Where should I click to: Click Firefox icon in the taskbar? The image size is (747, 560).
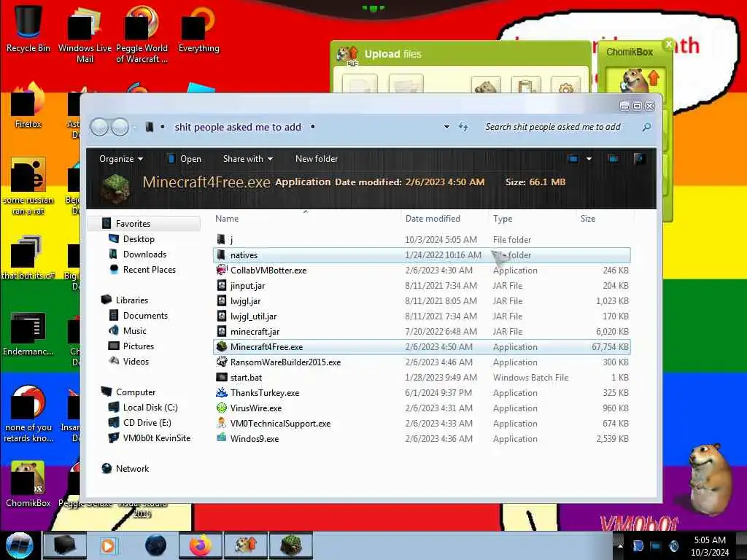(201, 545)
